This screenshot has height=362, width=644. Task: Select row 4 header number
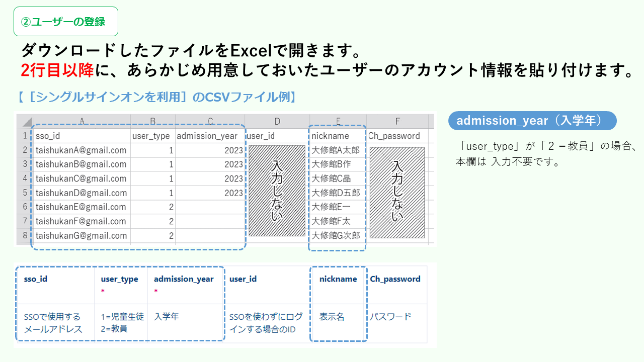point(25,178)
